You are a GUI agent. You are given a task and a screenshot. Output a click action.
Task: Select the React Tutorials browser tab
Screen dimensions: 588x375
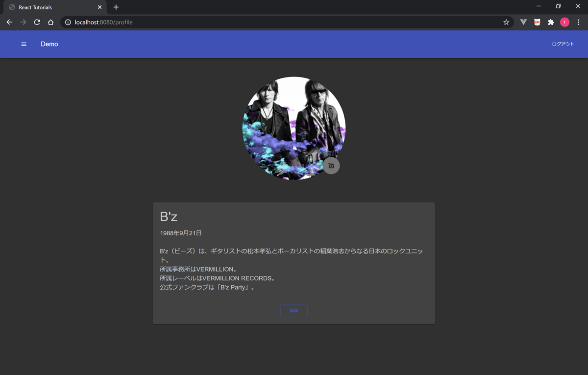click(x=54, y=7)
